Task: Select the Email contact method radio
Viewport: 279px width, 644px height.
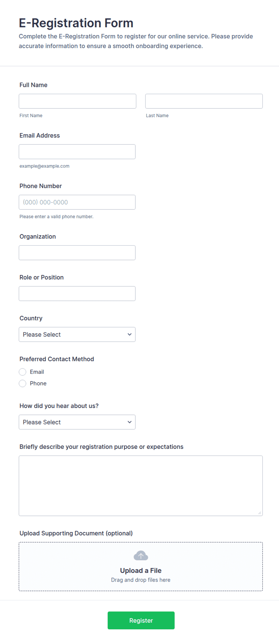Action: point(22,372)
